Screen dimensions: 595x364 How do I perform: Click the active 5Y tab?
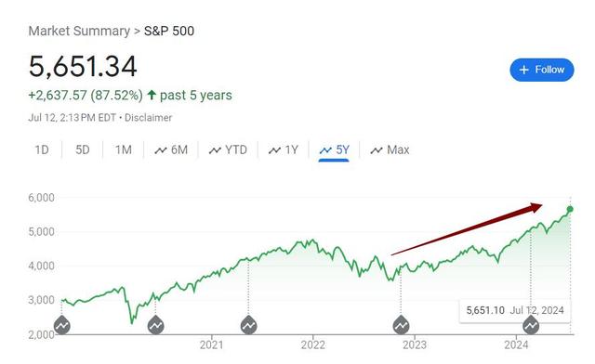[x=334, y=150]
